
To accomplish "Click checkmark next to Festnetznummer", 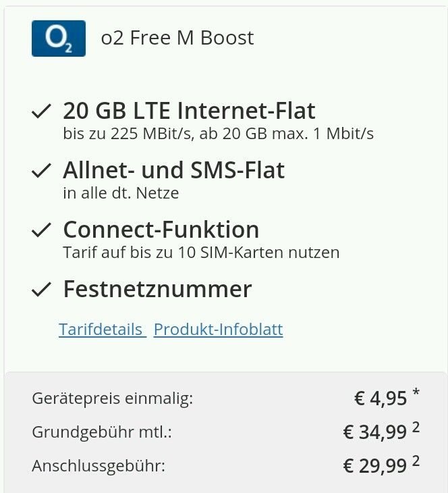I will 41,289.
